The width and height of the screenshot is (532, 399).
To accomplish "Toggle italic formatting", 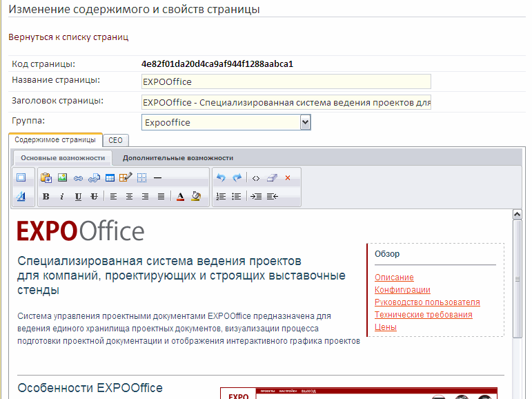I will click(x=62, y=196).
